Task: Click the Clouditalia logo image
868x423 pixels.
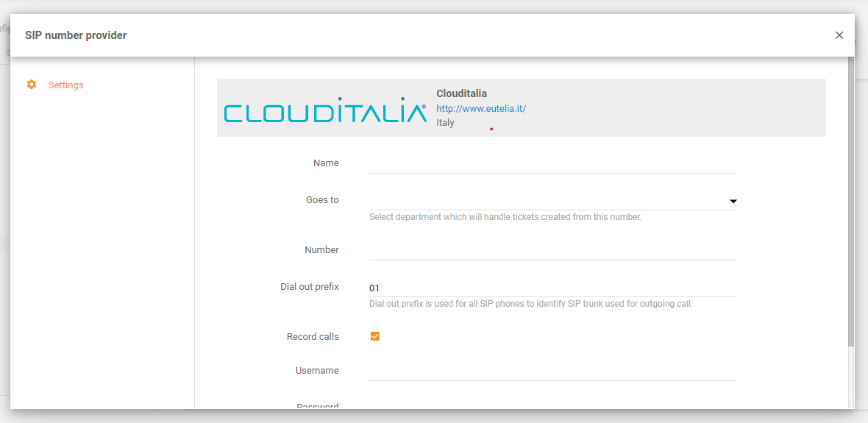Action: [325, 110]
